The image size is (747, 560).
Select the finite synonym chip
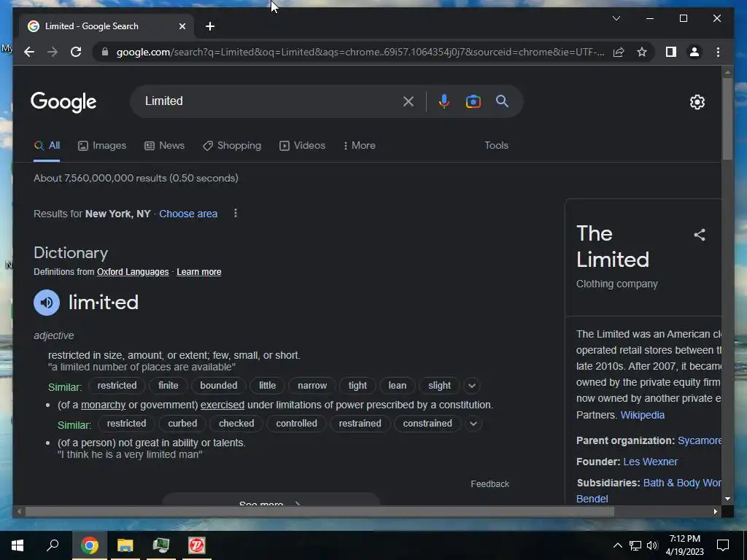coord(169,386)
